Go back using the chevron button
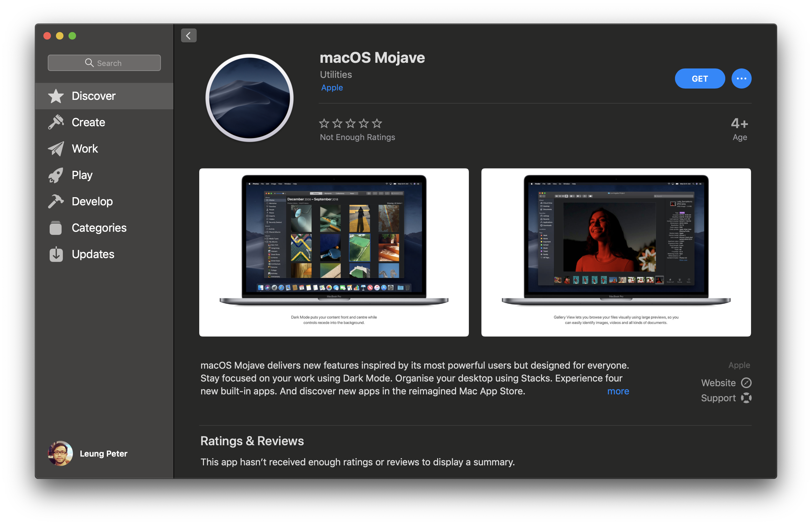The height and width of the screenshot is (525, 812). point(189,35)
